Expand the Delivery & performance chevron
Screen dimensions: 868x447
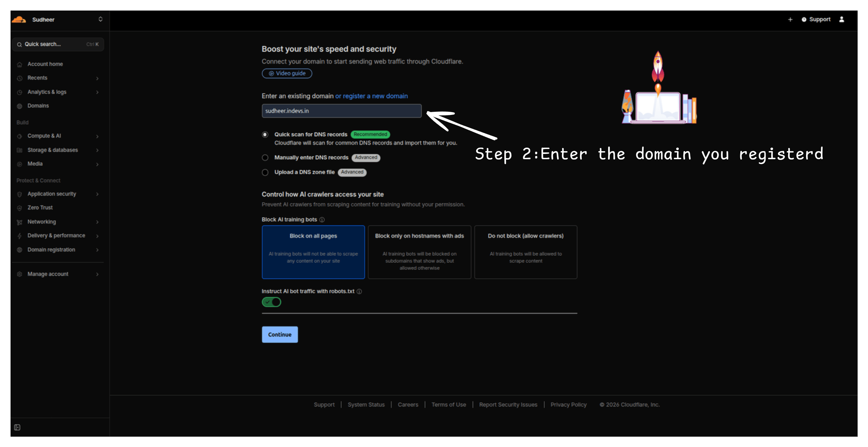pyautogui.click(x=97, y=236)
